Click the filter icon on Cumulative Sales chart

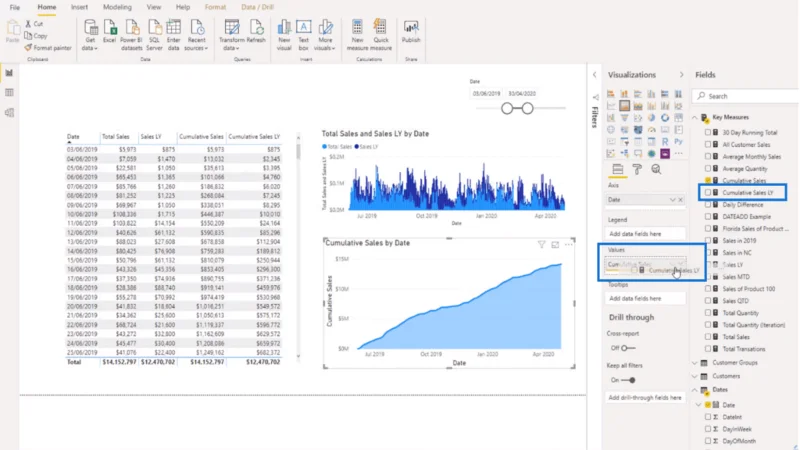point(541,245)
